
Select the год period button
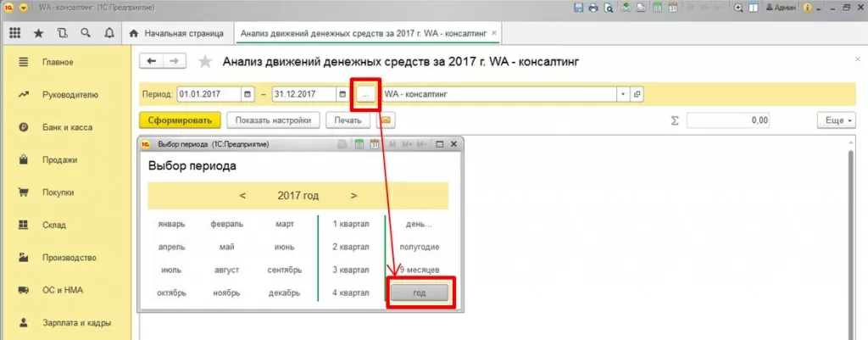(419, 293)
